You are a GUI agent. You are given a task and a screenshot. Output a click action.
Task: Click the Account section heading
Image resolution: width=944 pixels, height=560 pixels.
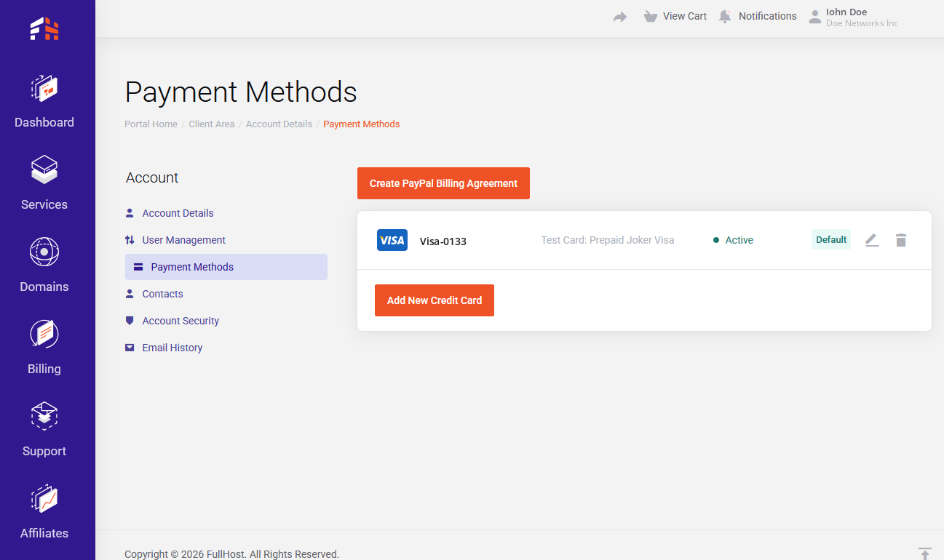pos(152,177)
